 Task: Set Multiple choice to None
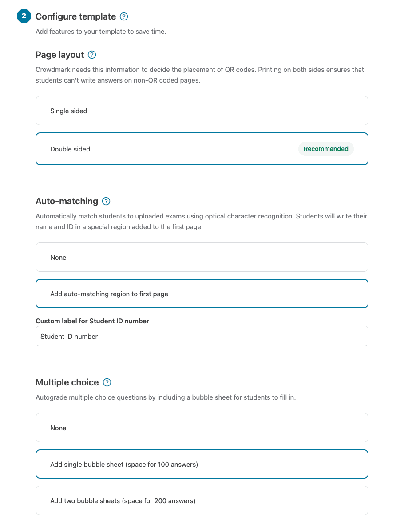(x=202, y=428)
